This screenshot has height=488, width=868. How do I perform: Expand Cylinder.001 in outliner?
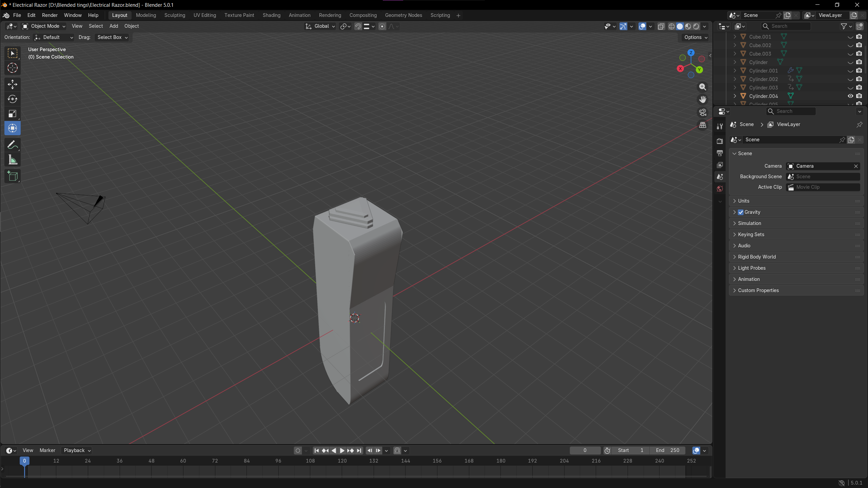[735, 70]
